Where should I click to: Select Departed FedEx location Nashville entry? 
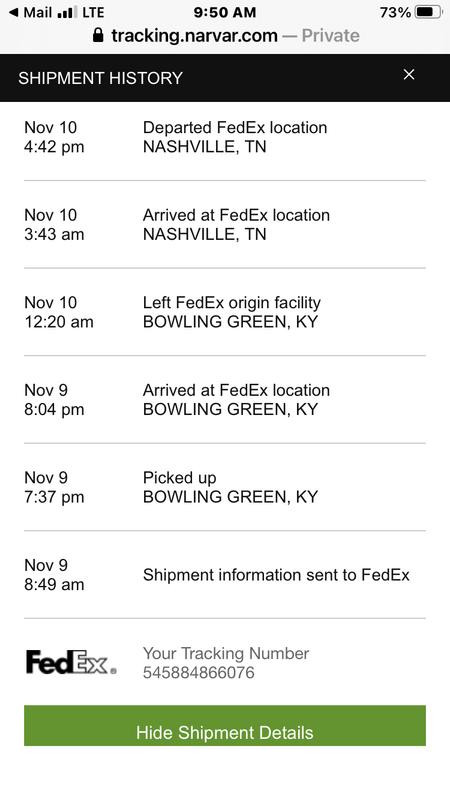point(224,137)
